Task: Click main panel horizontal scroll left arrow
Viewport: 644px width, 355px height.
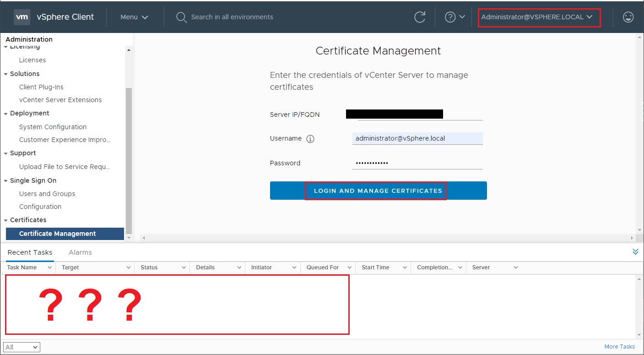Action: (143, 238)
